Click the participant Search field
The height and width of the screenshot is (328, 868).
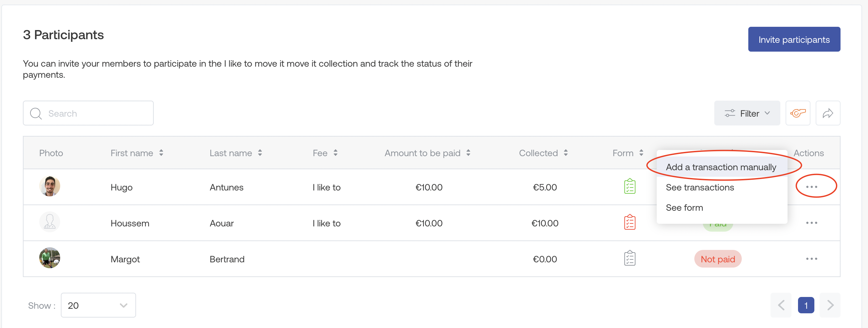(x=88, y=113)
